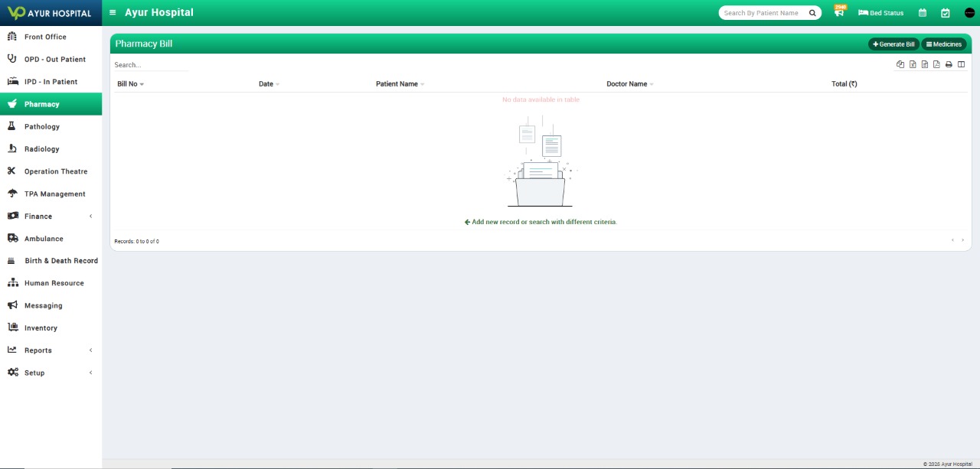Check Bed Status from the header
Screen dimensions: 980x469
pyautogui.click(x=881, y=13)
